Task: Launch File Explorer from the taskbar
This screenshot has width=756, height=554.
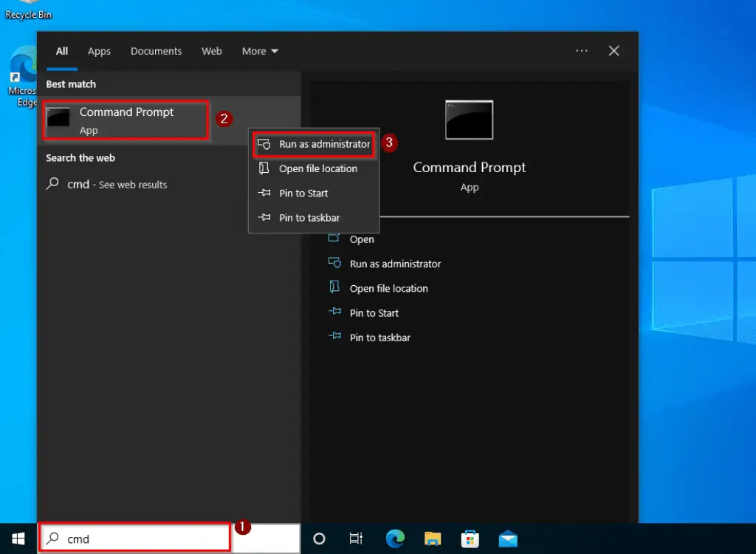Action: coord(433,538)
